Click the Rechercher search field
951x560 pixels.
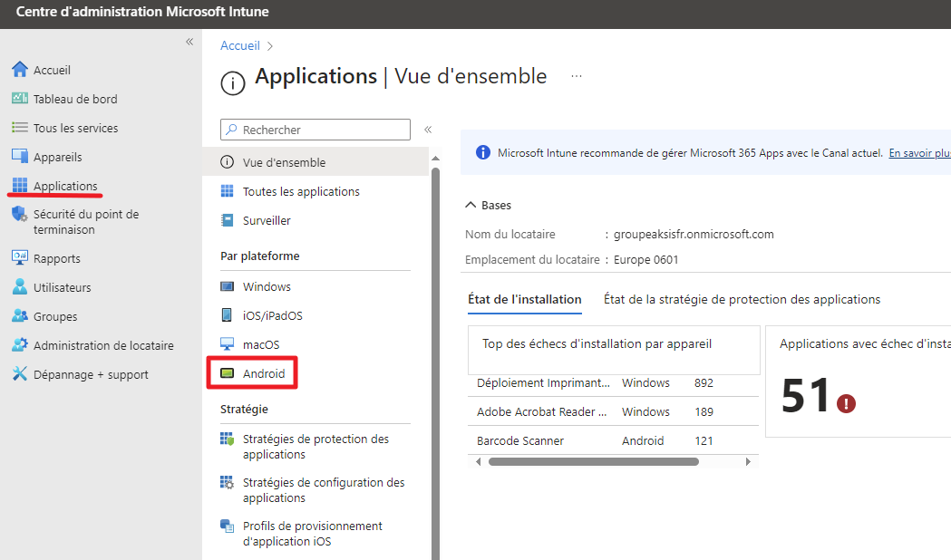315,130
